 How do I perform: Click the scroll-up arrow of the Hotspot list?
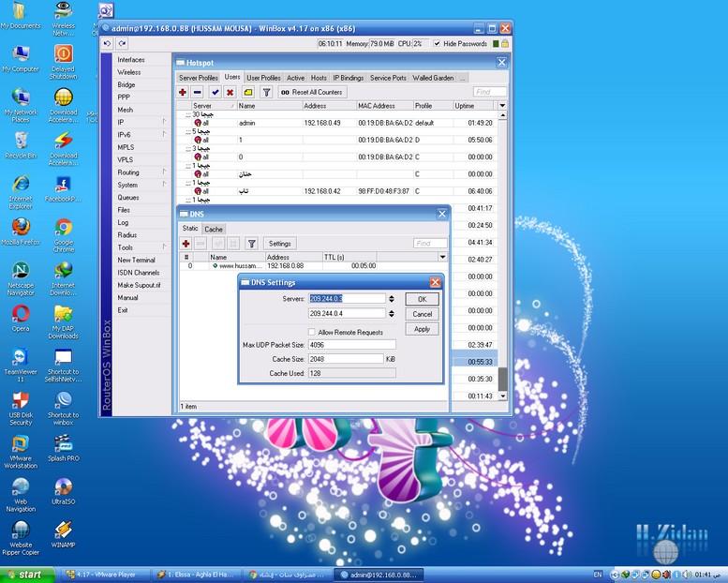click(x=502, y=114)
